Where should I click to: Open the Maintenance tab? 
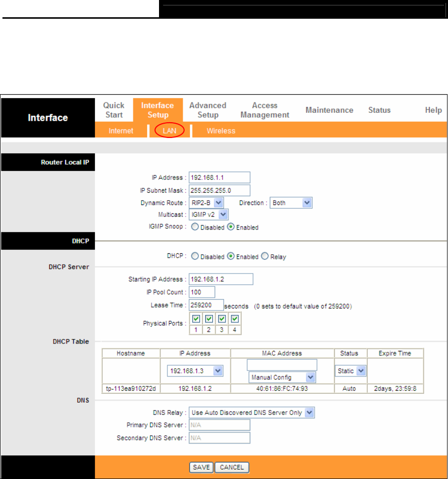pos(329,110)
